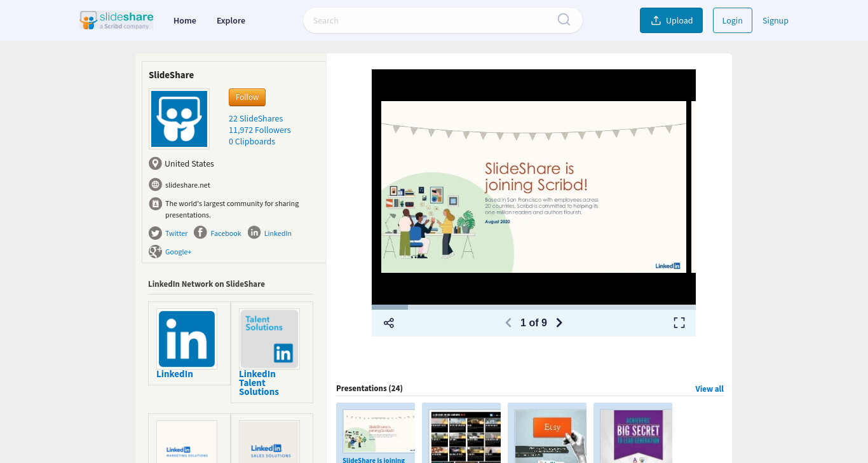
Task: Click the share icon under the slideshow
Action: tap(389, 323)
